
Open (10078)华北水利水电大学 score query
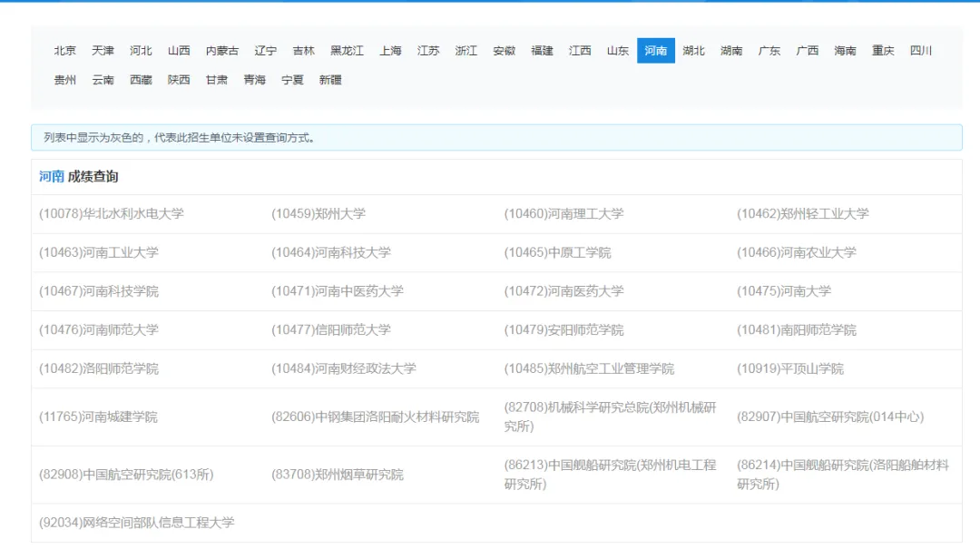(112, 214)
